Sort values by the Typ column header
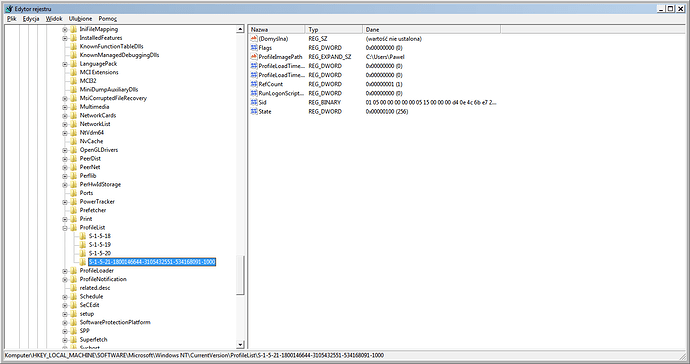This screenshot has height=364, width=690. click(x=334, y=29)
